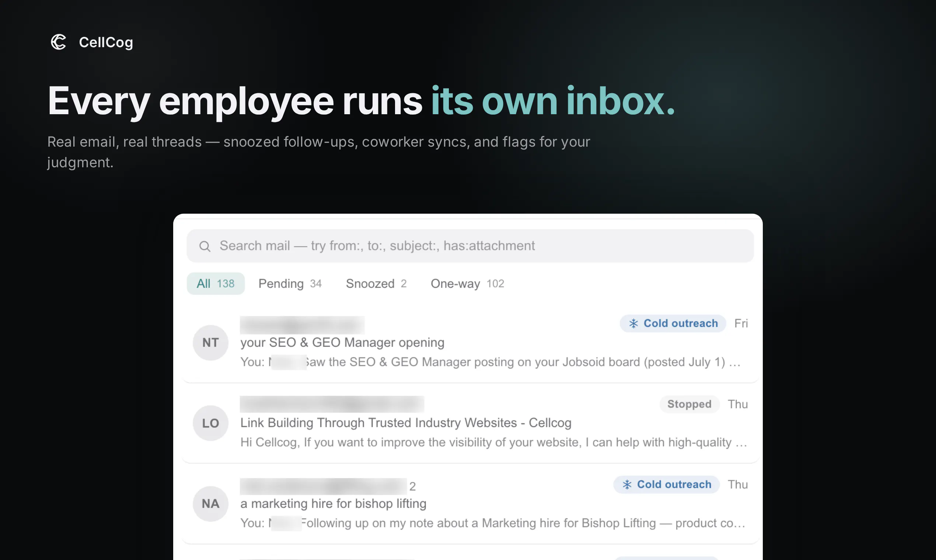Open the NA avatar thread
This screenshot has width=936, height=560.
pyautogui.click(x=211, y=504)
